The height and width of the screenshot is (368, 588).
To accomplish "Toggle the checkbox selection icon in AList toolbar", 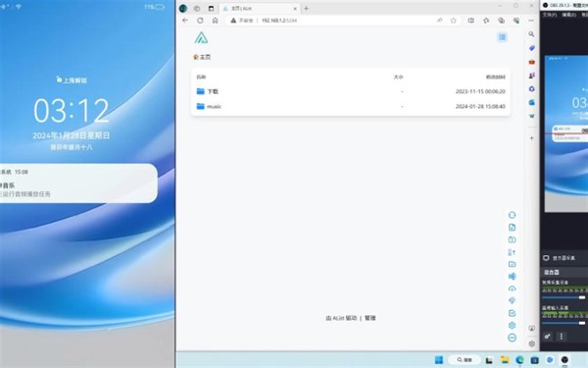I will coord(512,313).
